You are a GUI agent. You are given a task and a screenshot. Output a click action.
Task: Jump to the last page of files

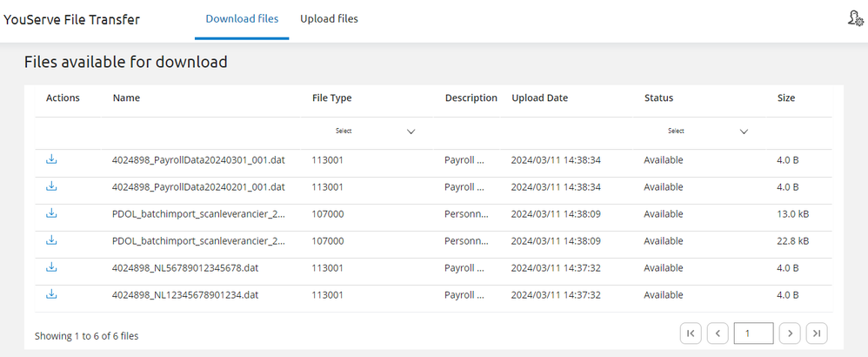(x=817, y=333)
